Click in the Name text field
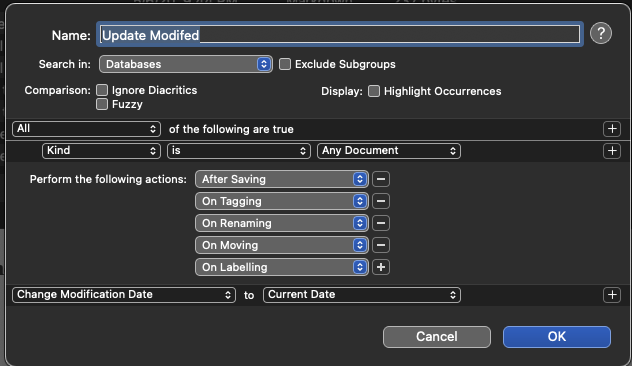The height and width of the screenshot is (366, 632). coord(340,35)
